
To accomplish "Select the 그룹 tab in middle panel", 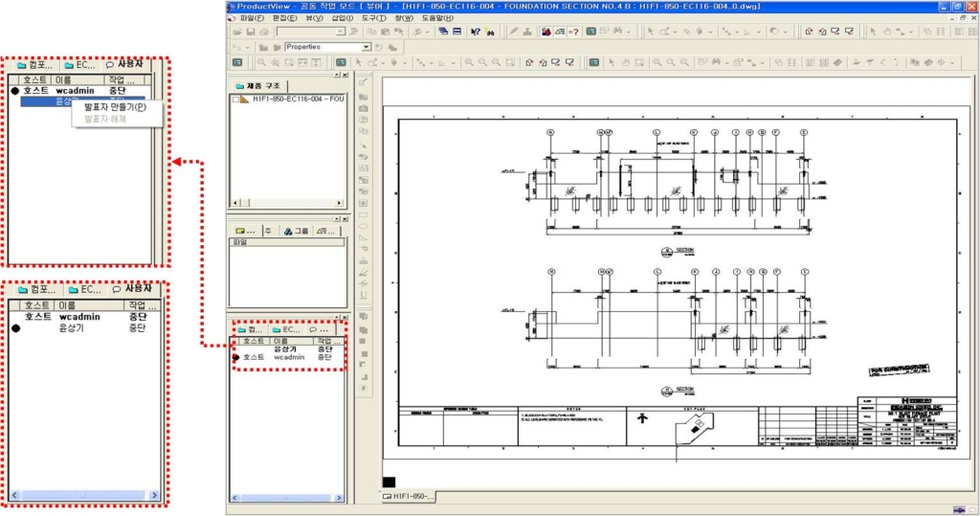I will tap(297, 231).
